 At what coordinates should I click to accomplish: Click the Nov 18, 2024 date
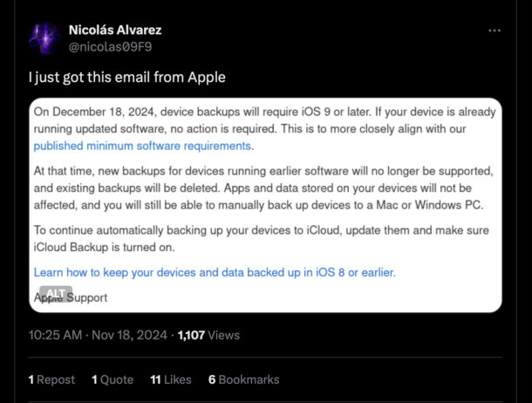click(131, 335)
